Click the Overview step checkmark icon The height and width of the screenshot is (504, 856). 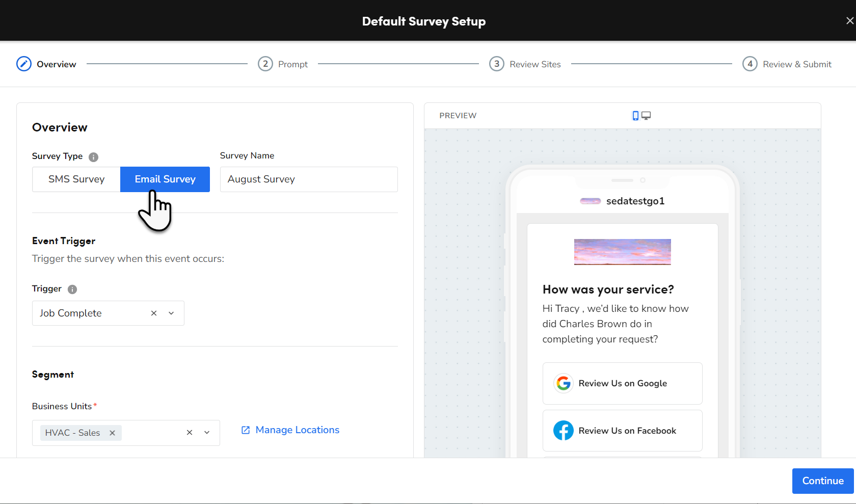[23, 64]
